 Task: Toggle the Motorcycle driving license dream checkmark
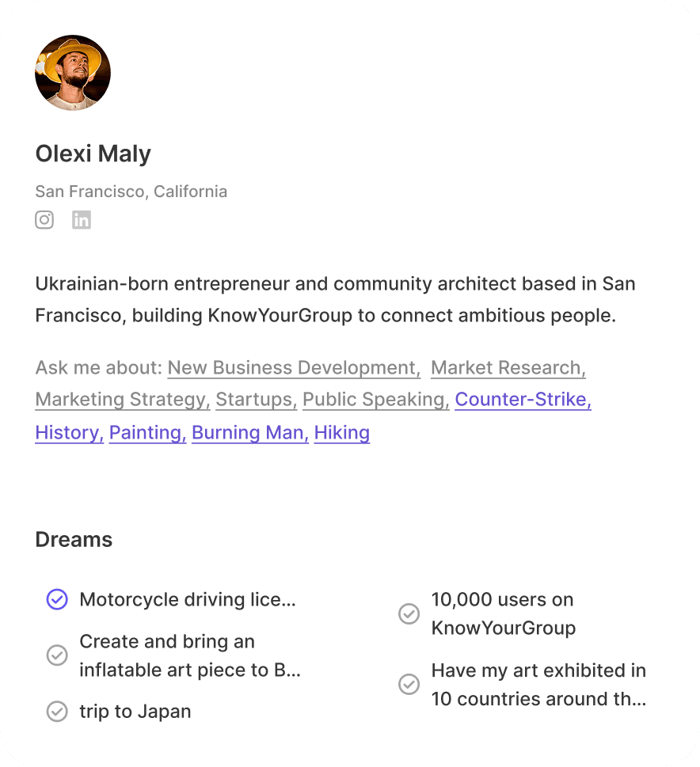click(57, 600)
